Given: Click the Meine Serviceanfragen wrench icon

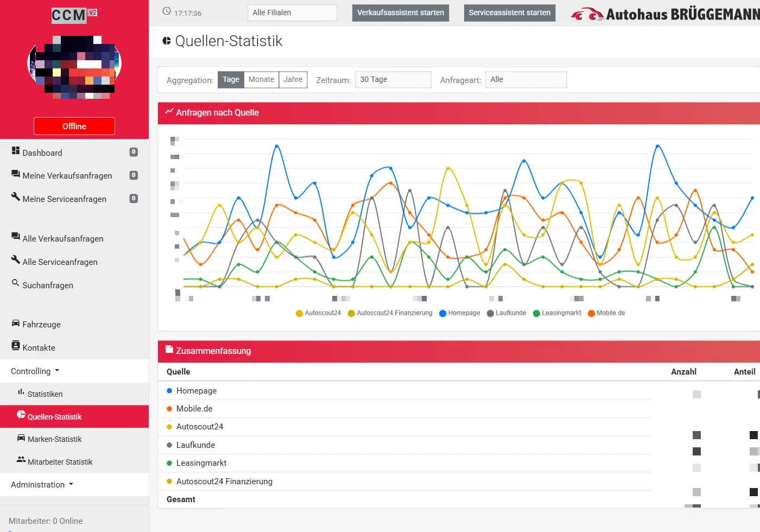Looking at the screenshot, I should click(16, 197).
